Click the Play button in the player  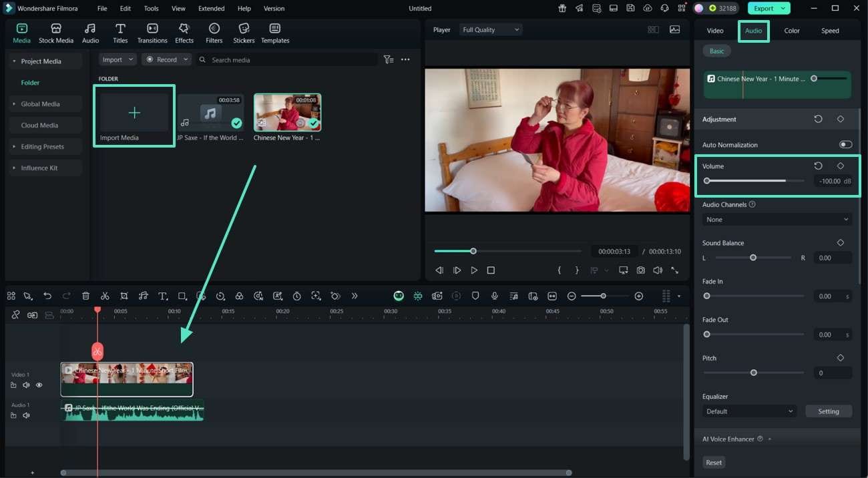[474, 270]
